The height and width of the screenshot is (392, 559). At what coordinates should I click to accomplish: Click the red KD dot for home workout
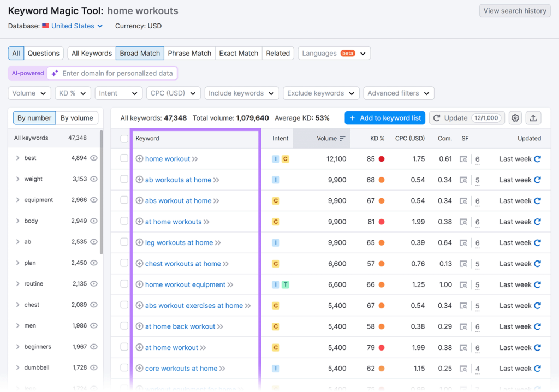point(382,159)
